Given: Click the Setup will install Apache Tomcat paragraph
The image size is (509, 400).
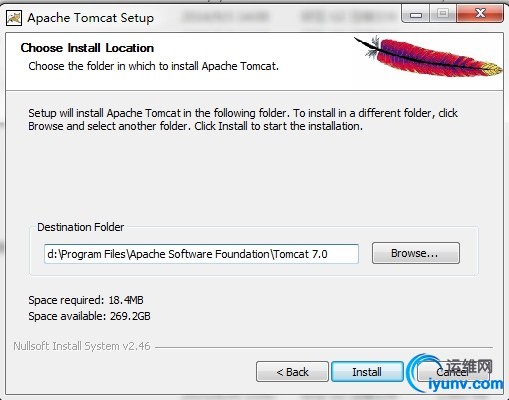Looking at the screenshot, I should pos(243,120).
